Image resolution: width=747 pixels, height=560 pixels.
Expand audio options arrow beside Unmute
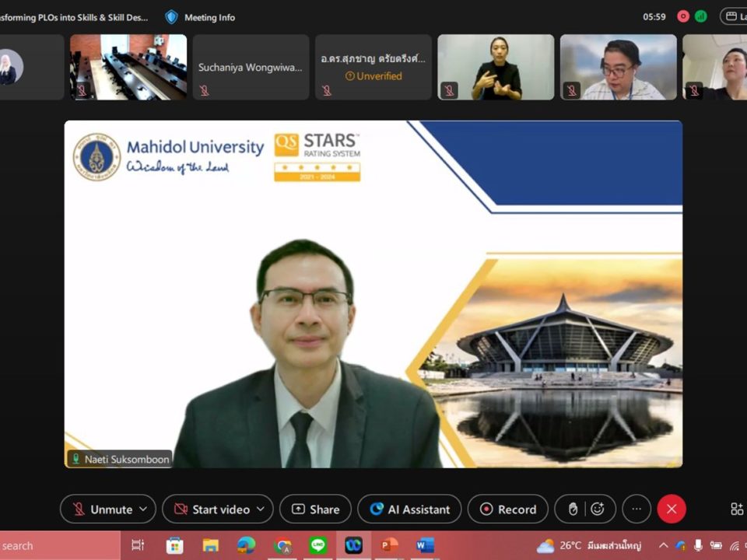click(142, 509)
